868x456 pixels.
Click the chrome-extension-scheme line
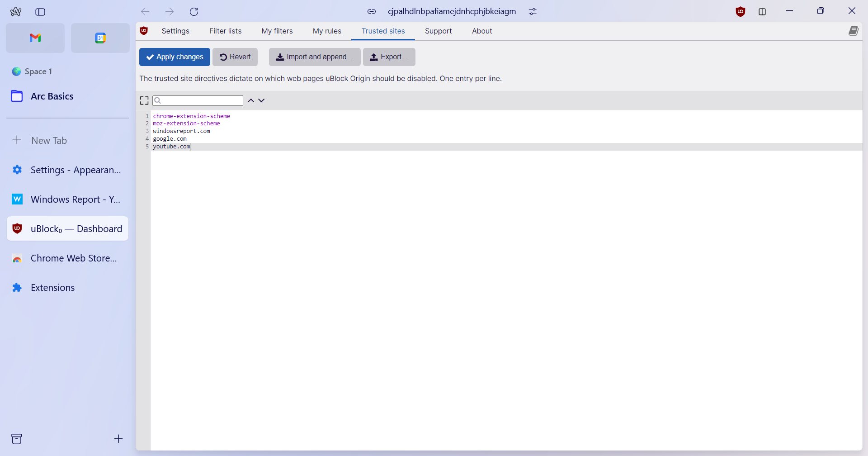pos(191,116)
